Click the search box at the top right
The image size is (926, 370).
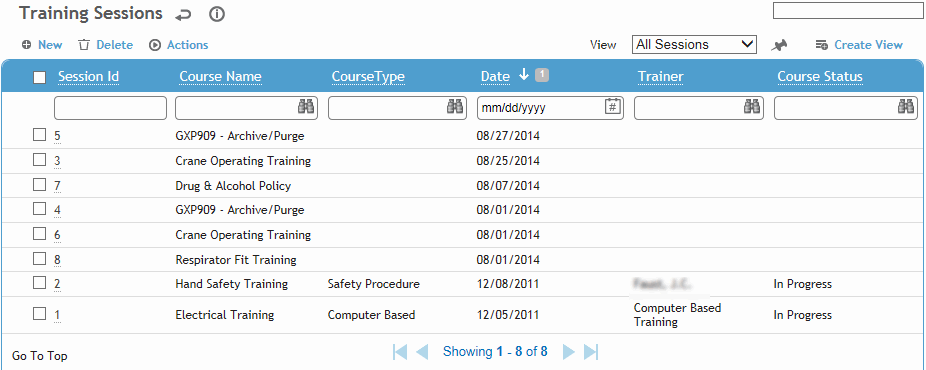pos(848,11)
